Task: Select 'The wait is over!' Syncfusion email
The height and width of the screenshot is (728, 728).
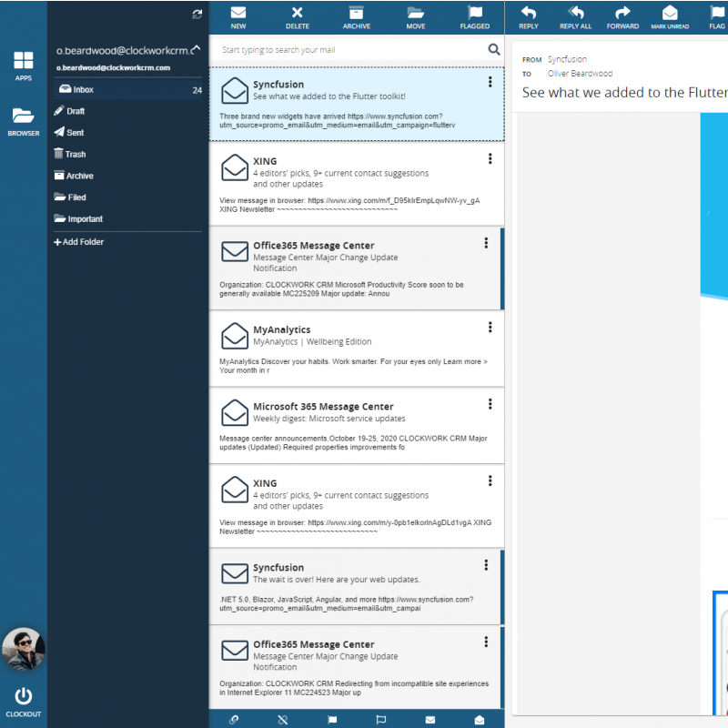Action: click(x=356, y=587)
